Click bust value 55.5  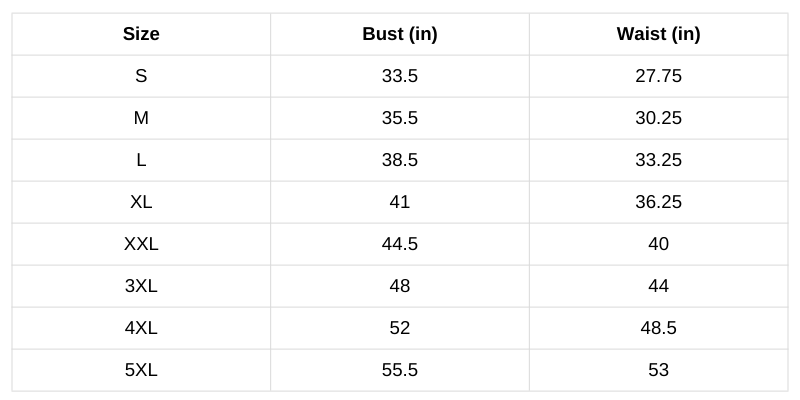pyautogui.click(x=400, y=370)
